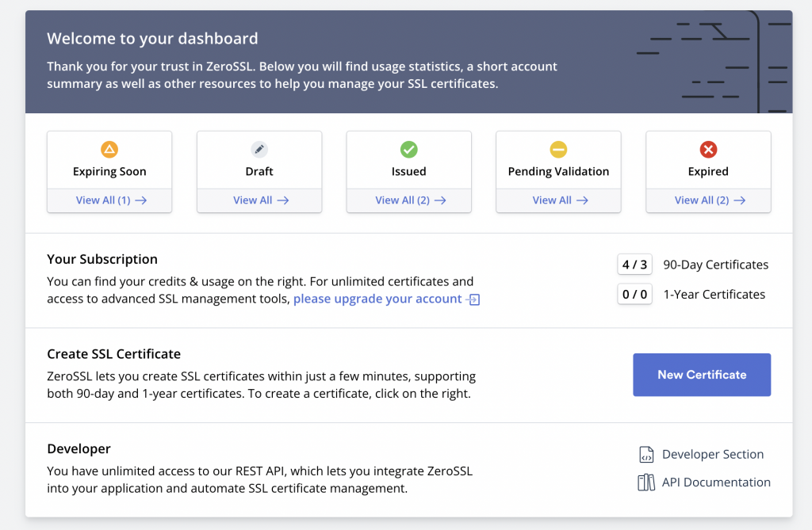Click the external link icon beside upgrade
The width and height of the screenshot is (812, 530).
coord(474,299)
